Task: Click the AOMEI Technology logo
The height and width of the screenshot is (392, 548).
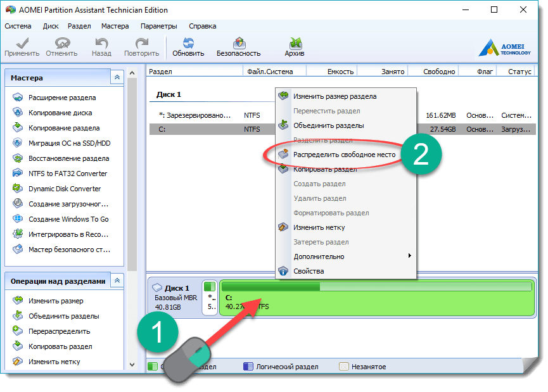Action: [504, 48]
